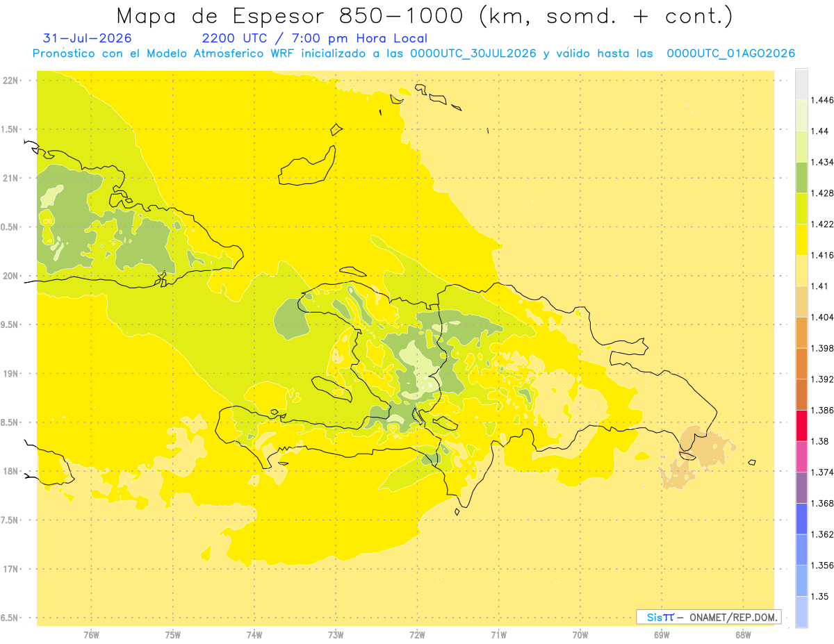834x644 pixels.
Task: Click the 6.5N latitude axis label
Action: click(x=10, y=618)
